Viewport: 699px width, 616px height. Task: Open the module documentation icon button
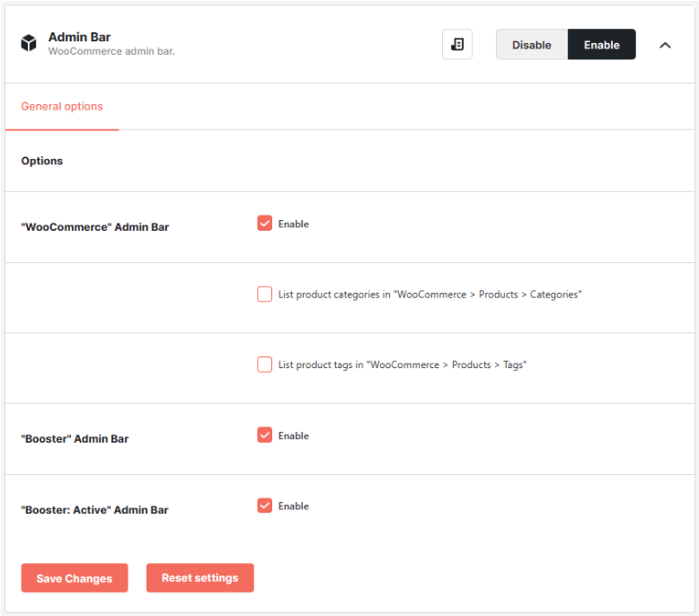(x=457, y=44)
